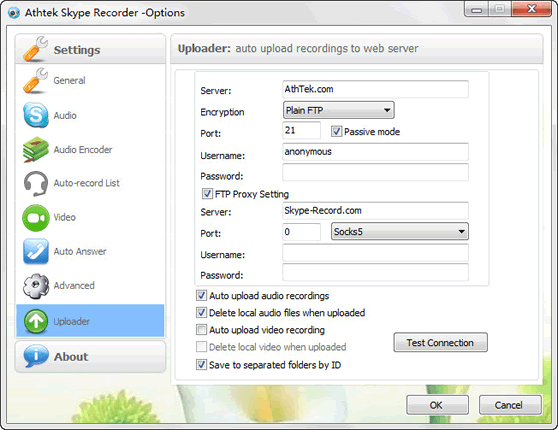Click the Settings section header
Screen dimensions: 558x430
(90, 49)
